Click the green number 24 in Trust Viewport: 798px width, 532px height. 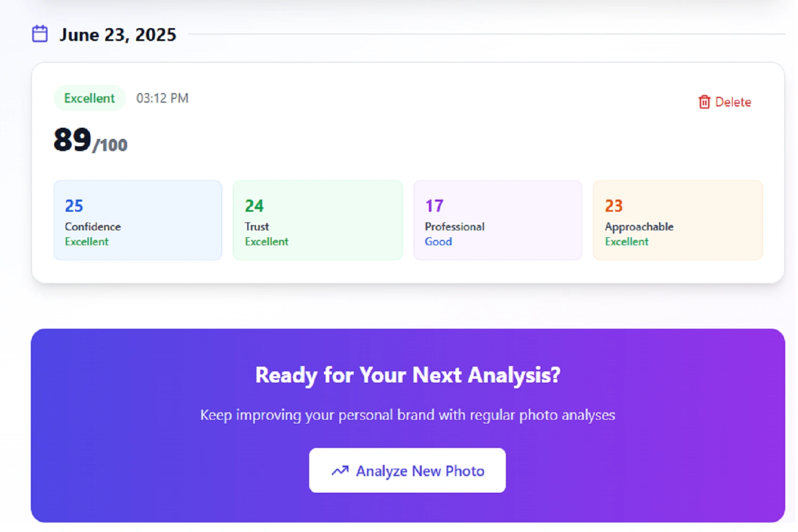254,206
